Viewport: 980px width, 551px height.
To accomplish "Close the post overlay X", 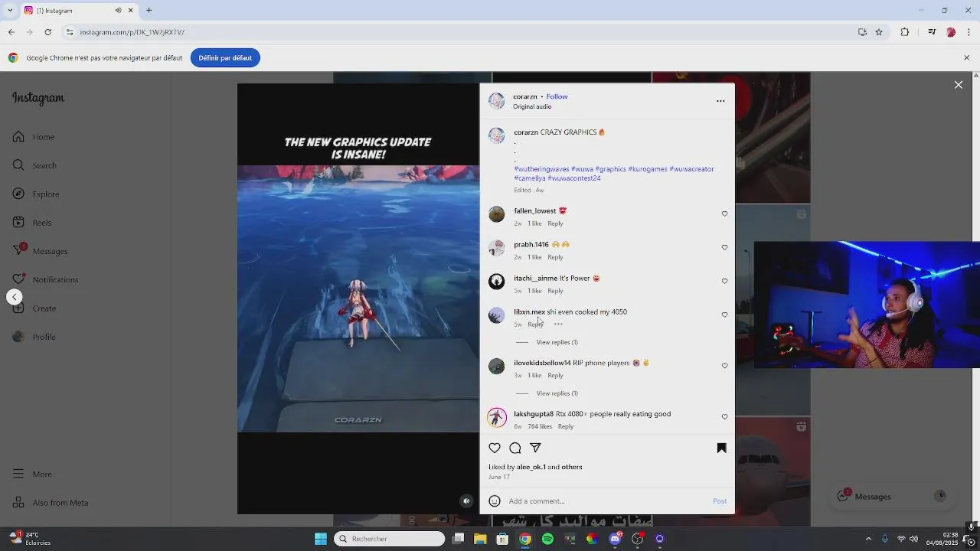I will click(x=959, y=85).
